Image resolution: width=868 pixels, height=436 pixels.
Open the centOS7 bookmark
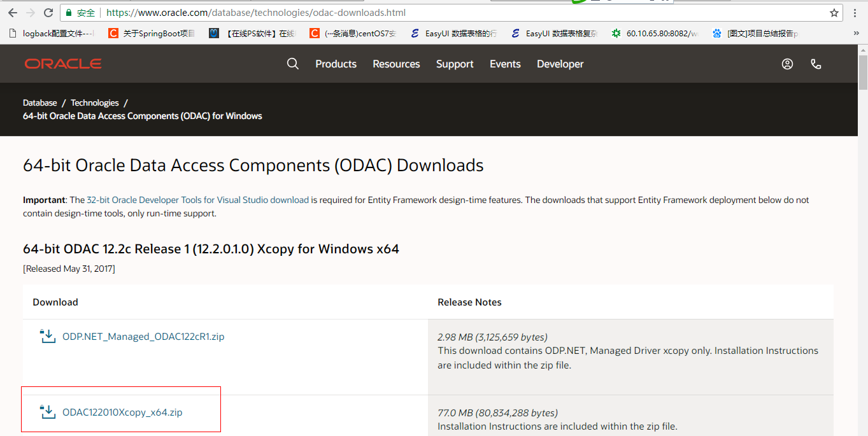353,33
